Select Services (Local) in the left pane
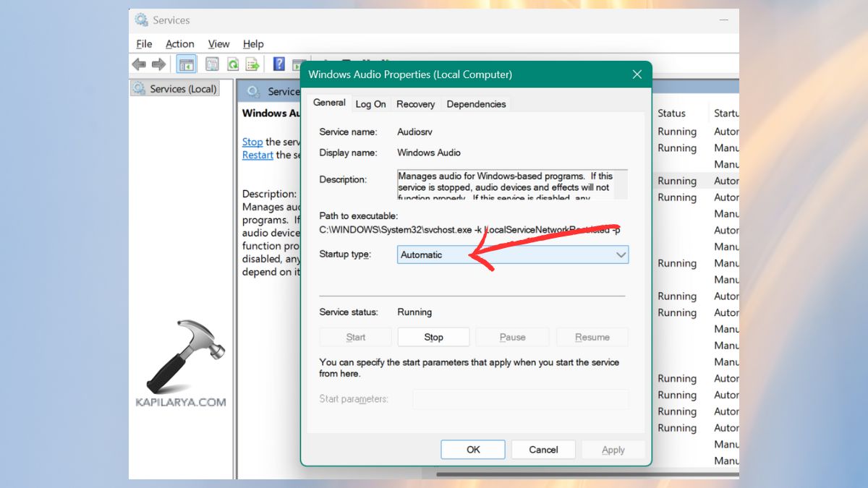 (x=176, y=87)
